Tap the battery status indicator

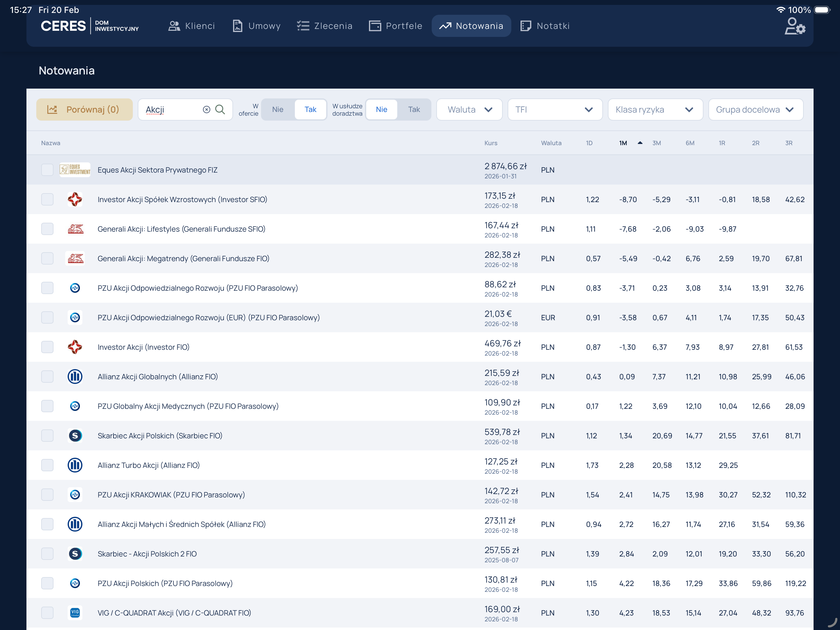(822, 10)
